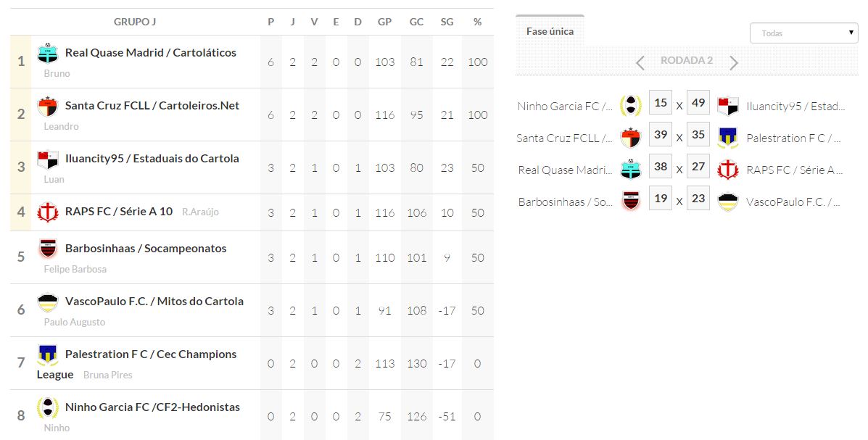Click Palestration F C crest in standings
The width and height of the screenshot is (868, 440).
[48, 354]
